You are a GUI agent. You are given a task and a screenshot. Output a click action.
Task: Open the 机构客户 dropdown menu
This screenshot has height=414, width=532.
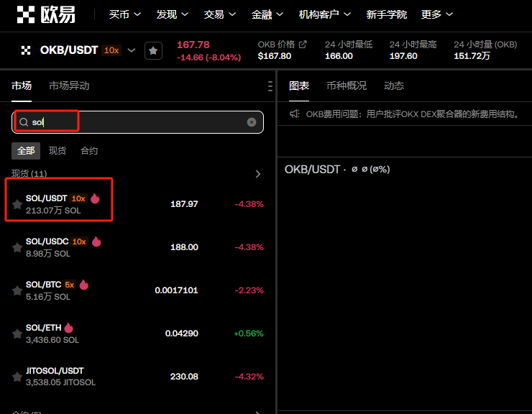pos(324,14)
